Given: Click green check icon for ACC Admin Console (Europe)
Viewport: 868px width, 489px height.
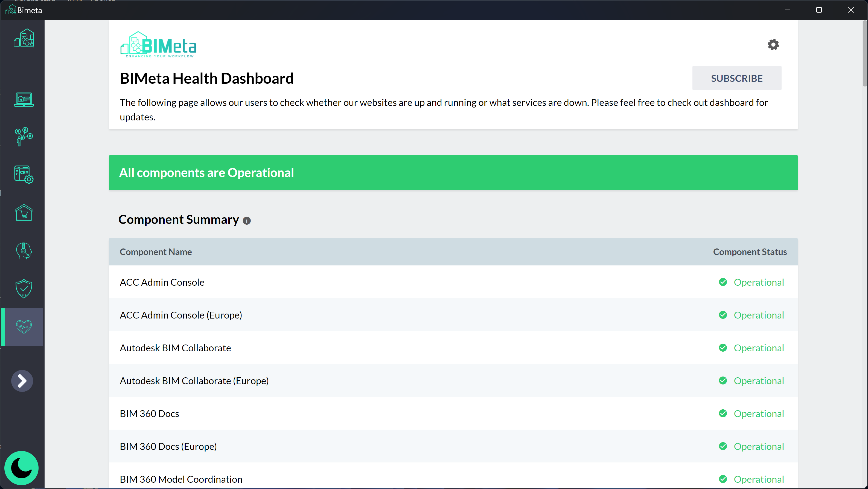Looking at the screenshot, I should pyautogui.click(x=723, y=315).
